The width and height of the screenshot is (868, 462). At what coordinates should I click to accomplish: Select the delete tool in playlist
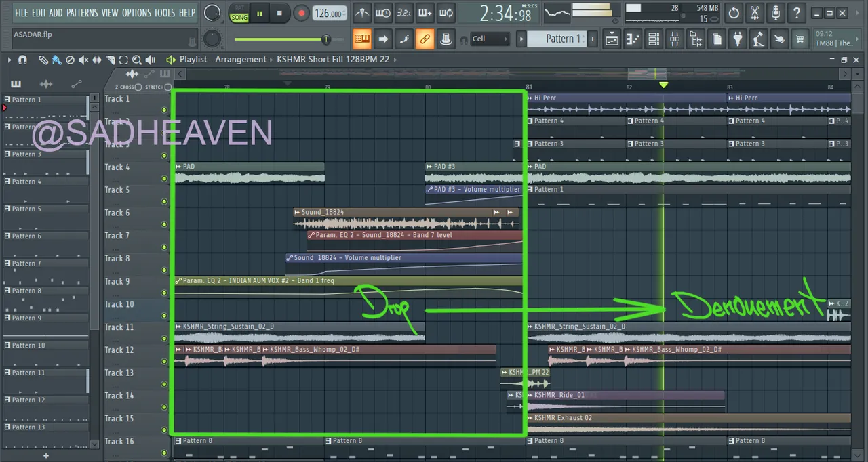pos(70,60)
